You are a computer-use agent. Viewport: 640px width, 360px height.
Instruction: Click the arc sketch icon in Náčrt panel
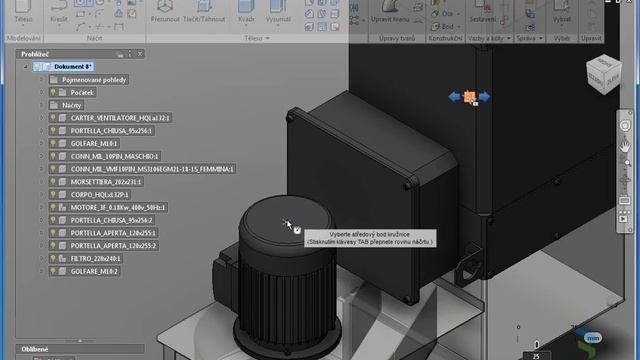(x=80, y=27)
